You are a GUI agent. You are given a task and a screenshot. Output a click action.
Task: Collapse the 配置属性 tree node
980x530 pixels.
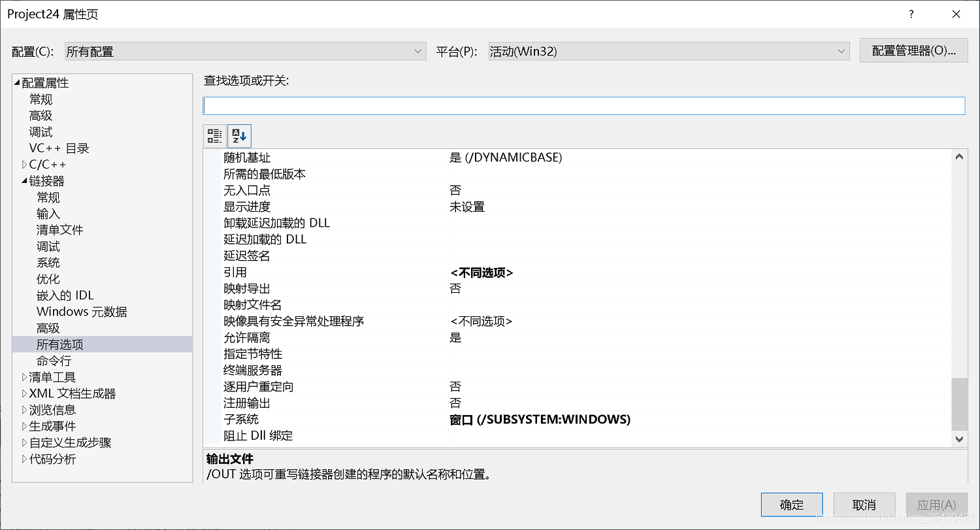pos(17,83)
